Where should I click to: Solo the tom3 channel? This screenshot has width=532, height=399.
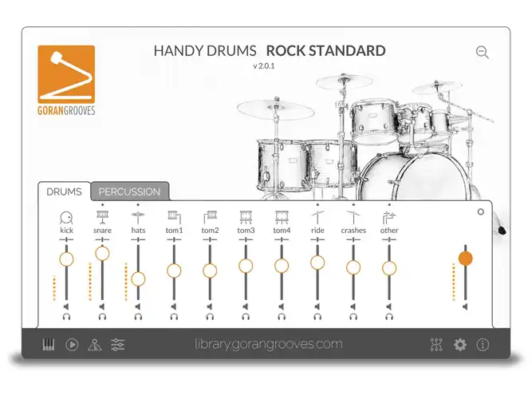point(246,317)
